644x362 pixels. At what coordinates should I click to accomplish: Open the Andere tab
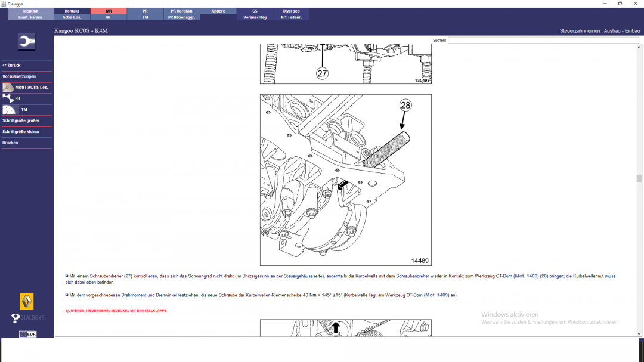218,11
